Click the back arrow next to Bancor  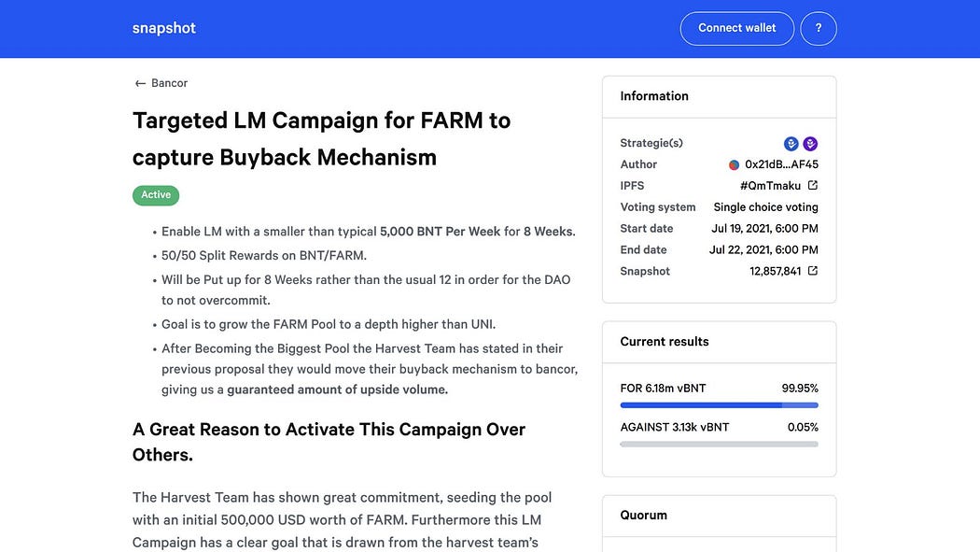(140, 83)
